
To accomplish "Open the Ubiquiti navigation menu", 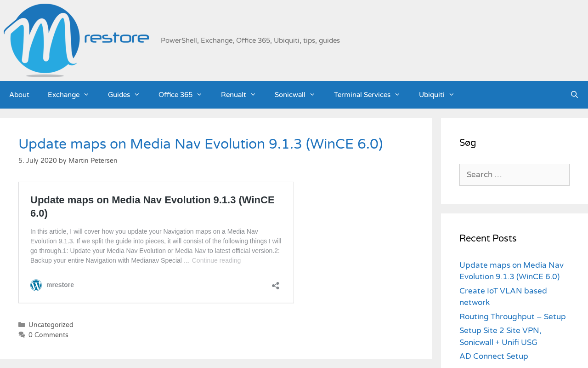I will 436,95.
